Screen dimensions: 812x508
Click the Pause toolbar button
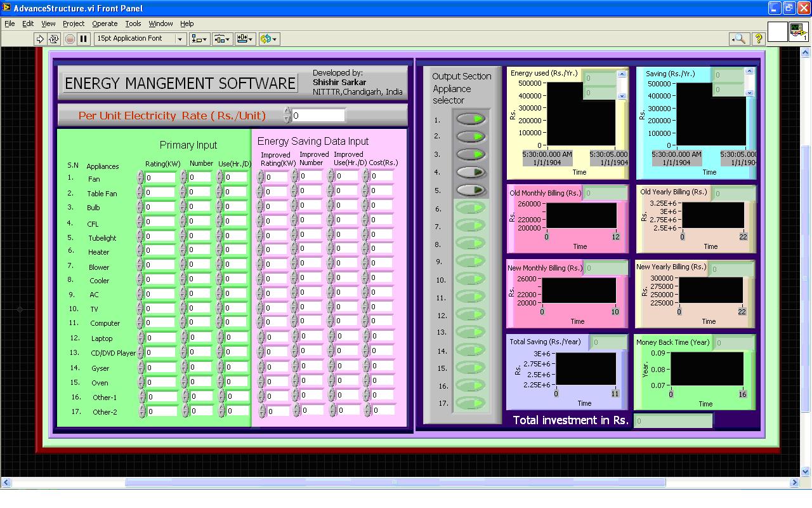click(x=83, y=39)
